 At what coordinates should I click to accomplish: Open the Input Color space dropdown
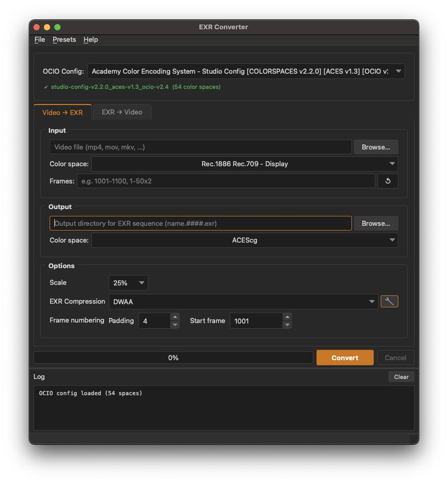point(245,164)
